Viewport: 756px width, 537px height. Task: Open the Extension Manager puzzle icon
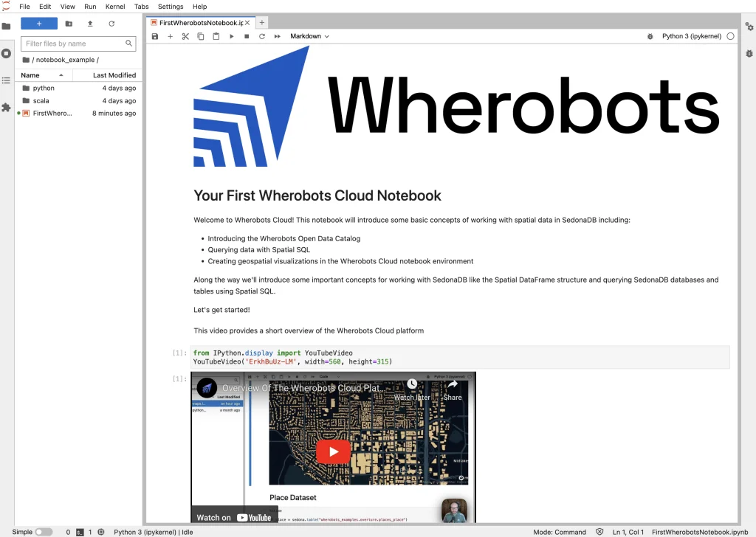6,108
